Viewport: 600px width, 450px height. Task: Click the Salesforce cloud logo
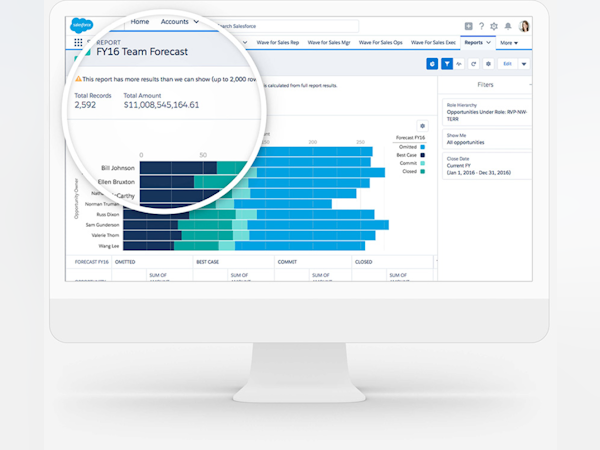click(82, 25)
